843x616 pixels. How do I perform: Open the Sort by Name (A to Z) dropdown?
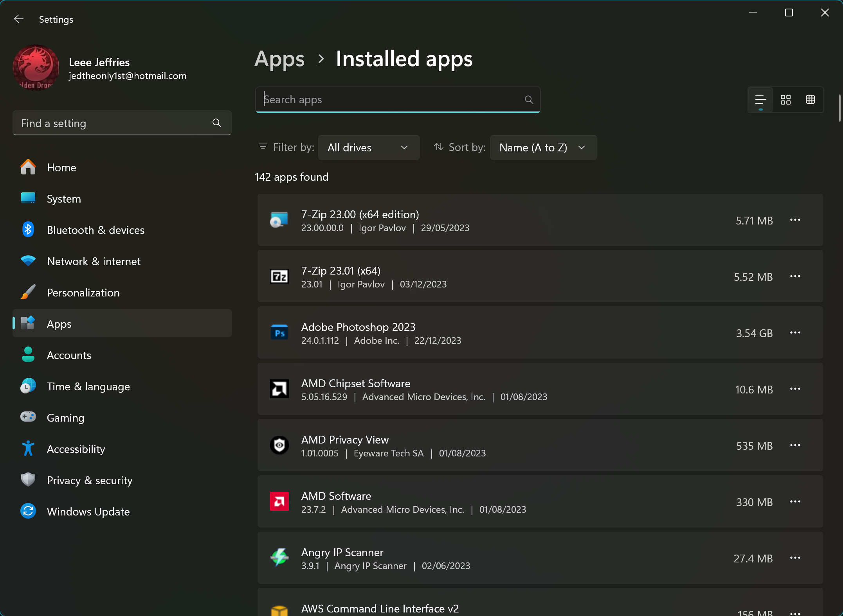tap(543, 147)
